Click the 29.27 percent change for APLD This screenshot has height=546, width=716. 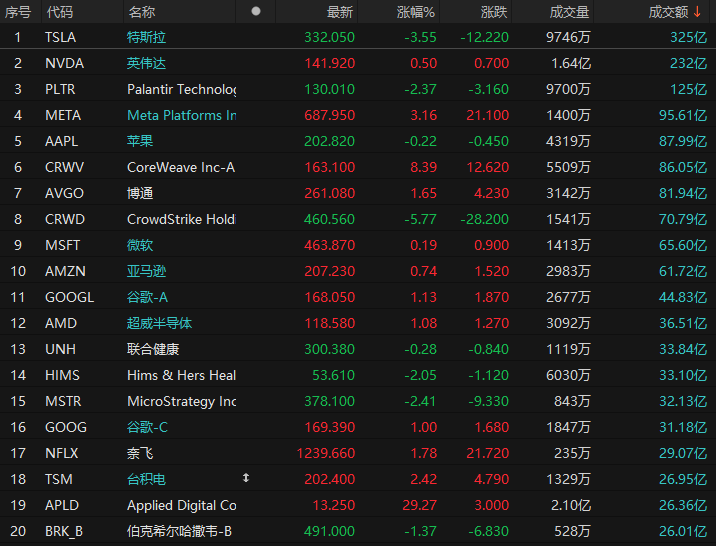coord(420,505)
